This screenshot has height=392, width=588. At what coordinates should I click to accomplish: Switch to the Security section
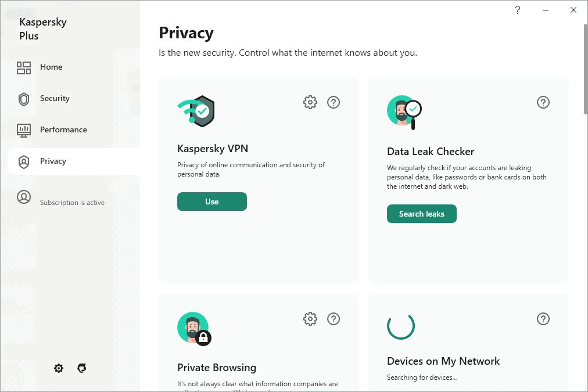(55, 99)
